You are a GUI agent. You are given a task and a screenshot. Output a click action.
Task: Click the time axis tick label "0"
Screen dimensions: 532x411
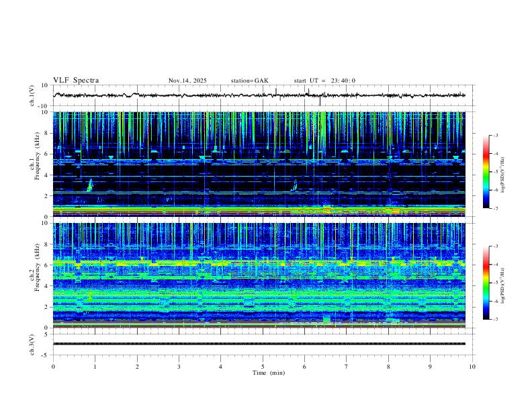(x=53, y=367)
